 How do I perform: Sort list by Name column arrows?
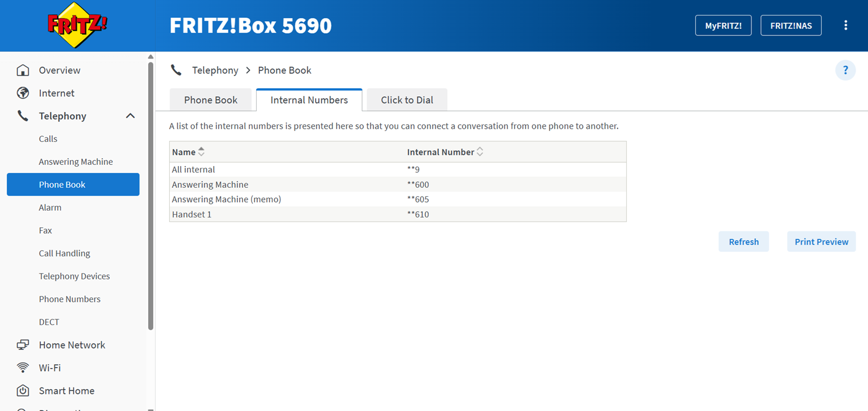[x=201, y=152]
